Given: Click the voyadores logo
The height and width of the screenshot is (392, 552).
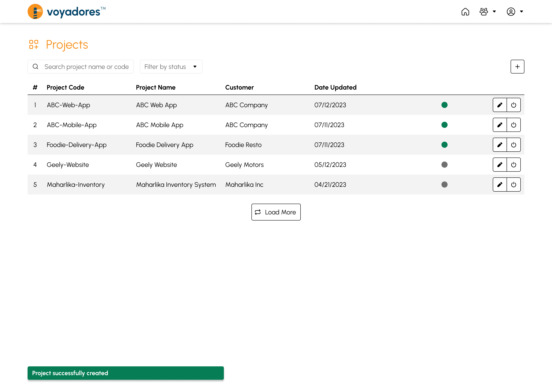Looking at the screenshot, I should point(66,11).
